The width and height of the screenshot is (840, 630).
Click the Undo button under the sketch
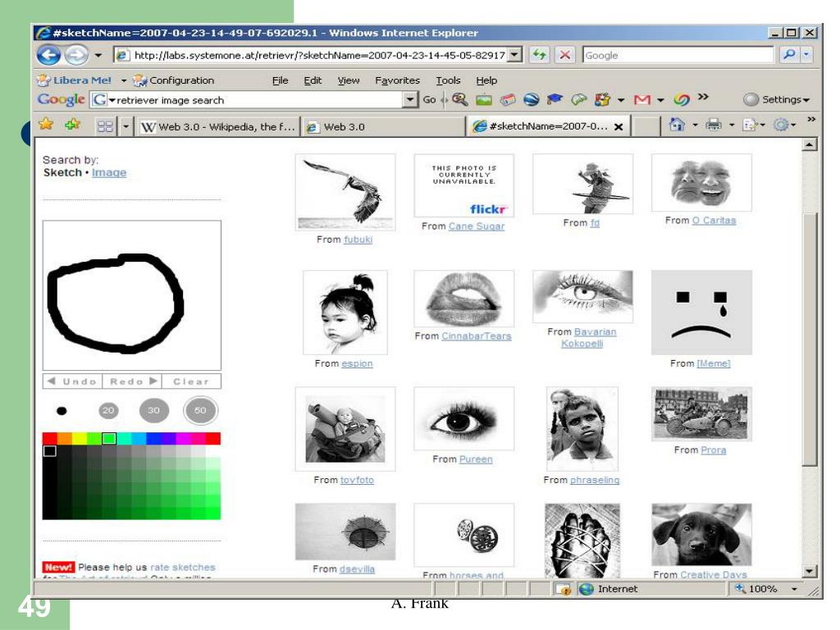click(x=72, y=381)
